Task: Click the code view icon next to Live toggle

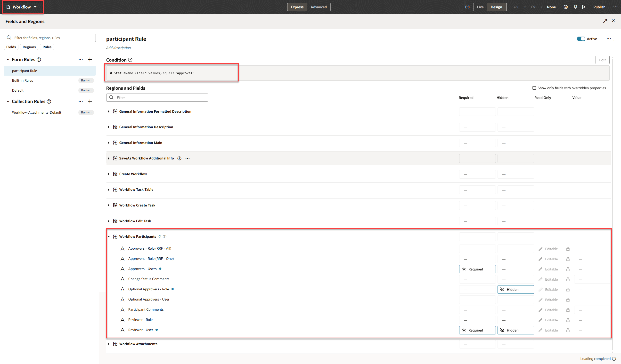Action: [x=467, y=7]
